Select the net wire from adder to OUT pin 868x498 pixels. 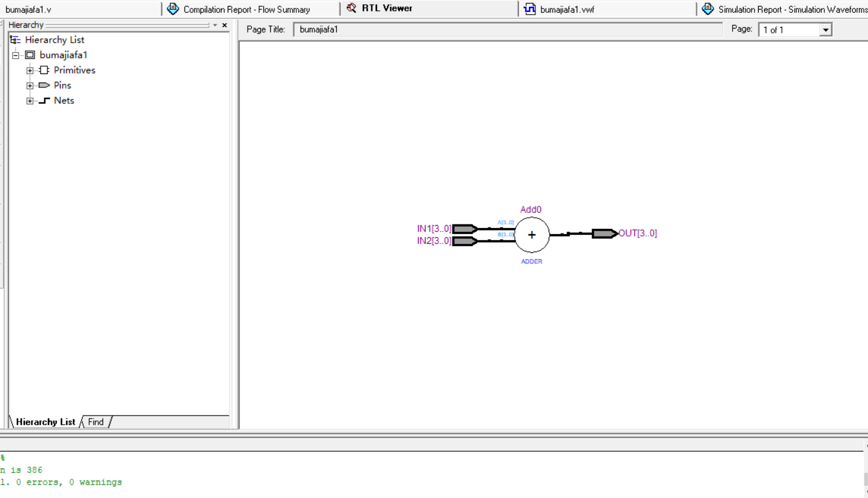click(571, 234)
